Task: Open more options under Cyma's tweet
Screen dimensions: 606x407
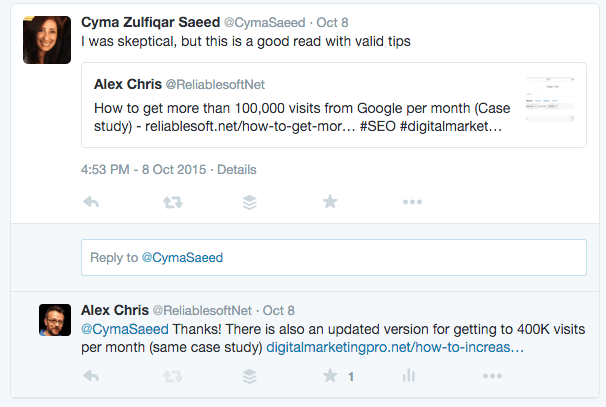Action: point(411,201)
